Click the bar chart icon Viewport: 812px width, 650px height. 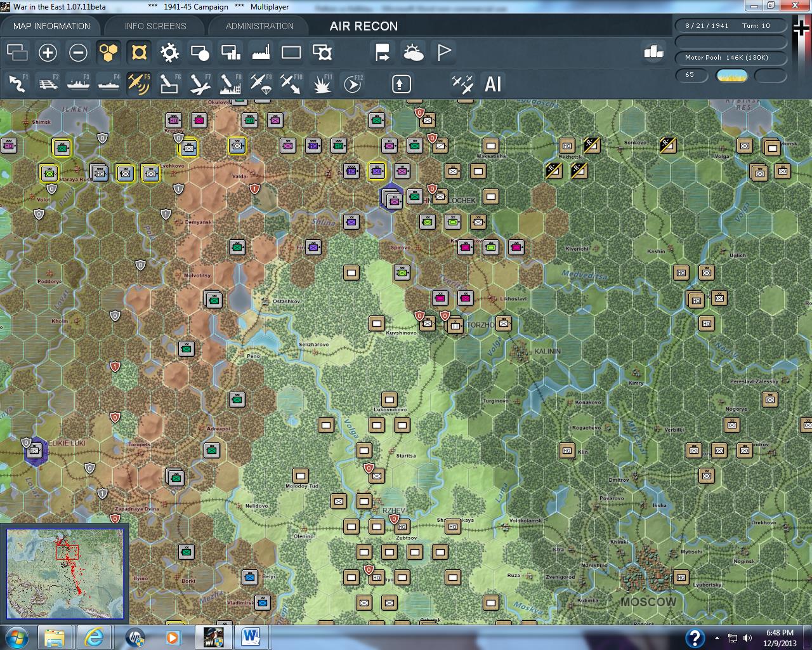coord(653,52)
